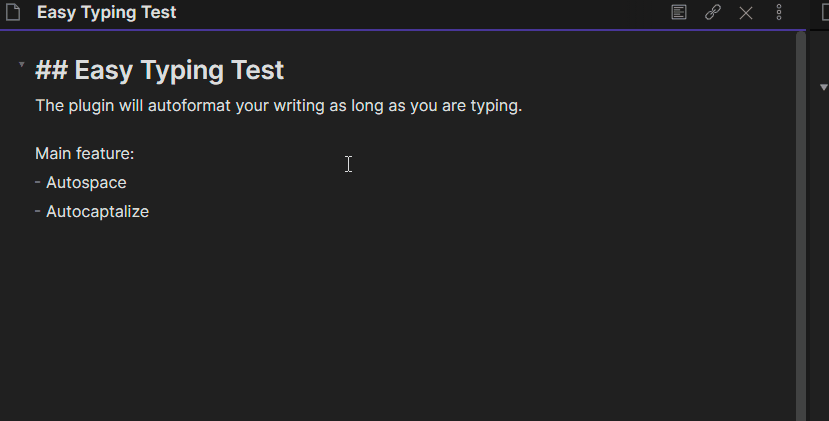Screen dimensions: 829x421
Task: Click the chain link icon in the header
Action: tap(713, 12)
